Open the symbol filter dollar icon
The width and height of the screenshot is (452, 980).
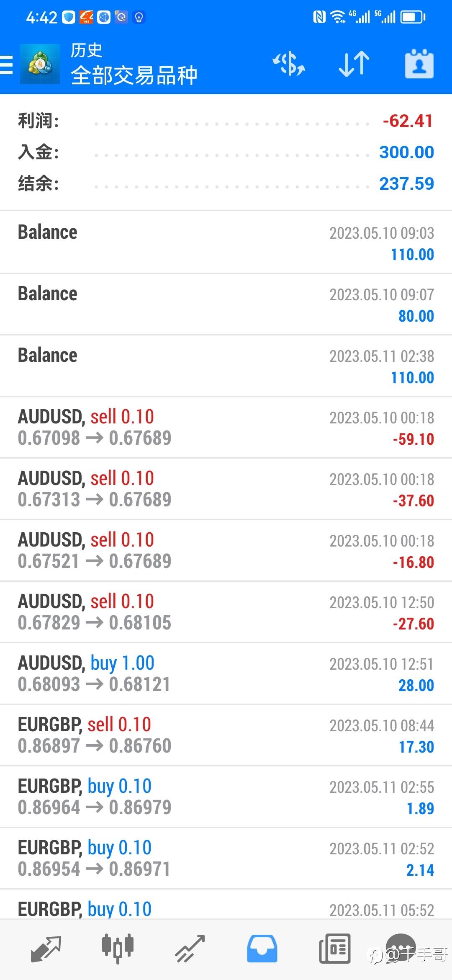[x=289, y=64]
